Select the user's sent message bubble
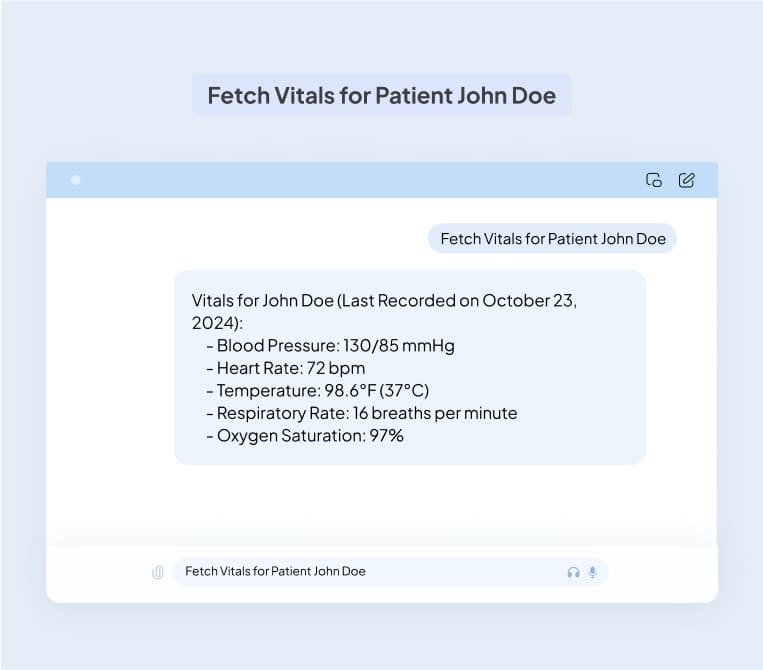 pyautogui.click(x=552, y=239)
